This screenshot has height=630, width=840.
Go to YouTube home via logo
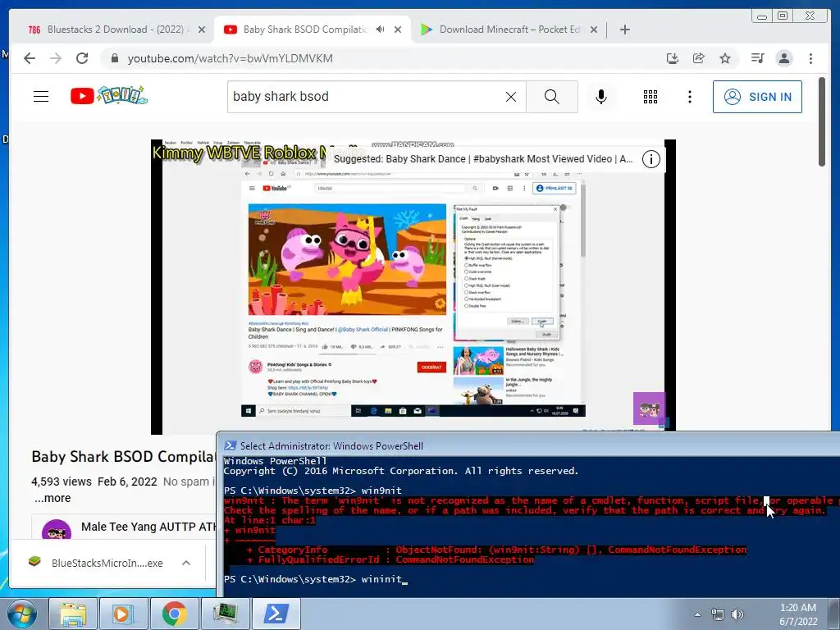[x=109, y=96]
